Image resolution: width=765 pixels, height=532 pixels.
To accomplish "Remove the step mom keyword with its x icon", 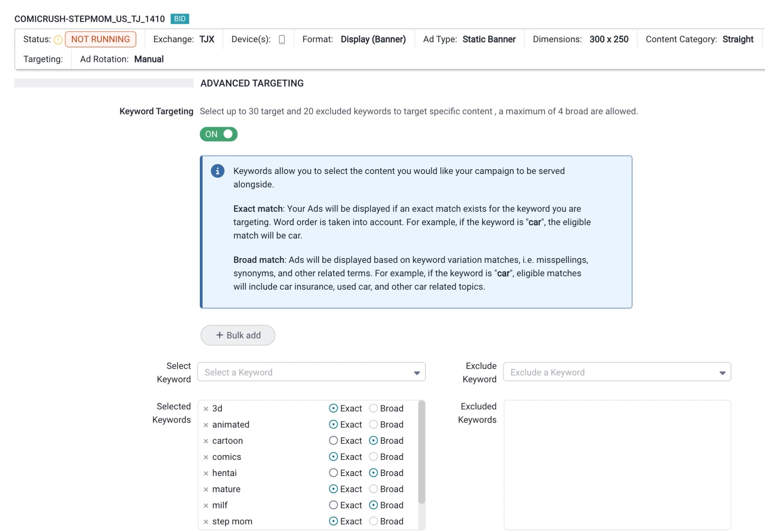I will click(206, 522).
